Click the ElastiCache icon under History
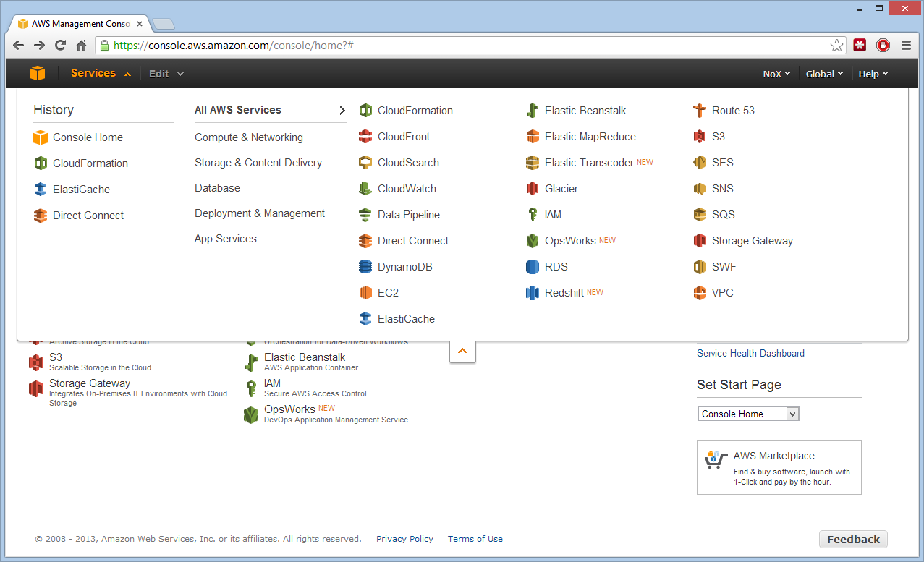This screenshot has height=562, width=924. [41, 190]
